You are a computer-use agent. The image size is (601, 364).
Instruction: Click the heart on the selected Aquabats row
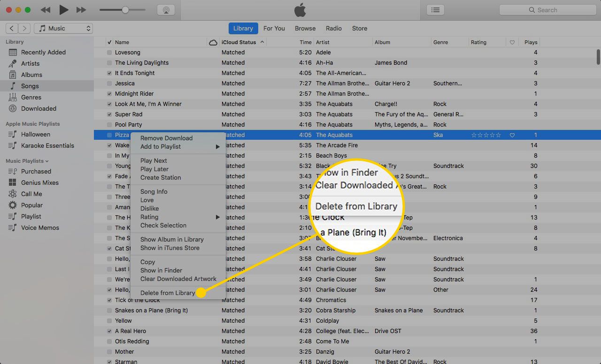point(512,135)
